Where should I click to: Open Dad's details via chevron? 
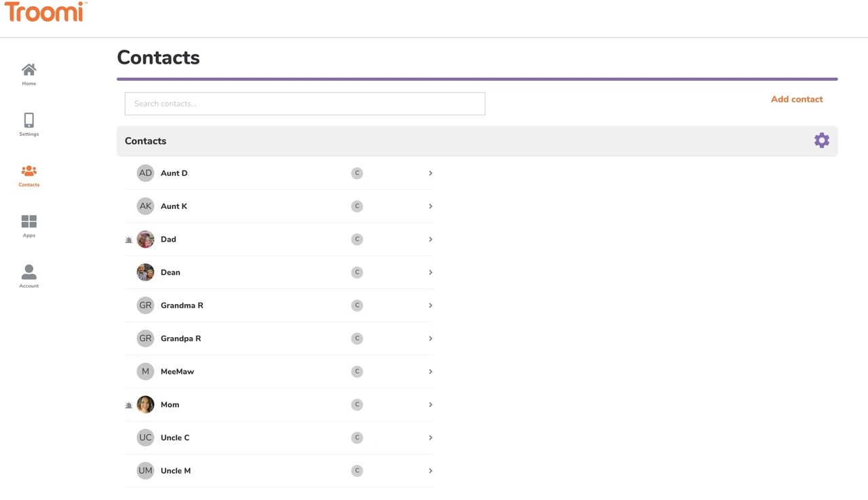431,239
